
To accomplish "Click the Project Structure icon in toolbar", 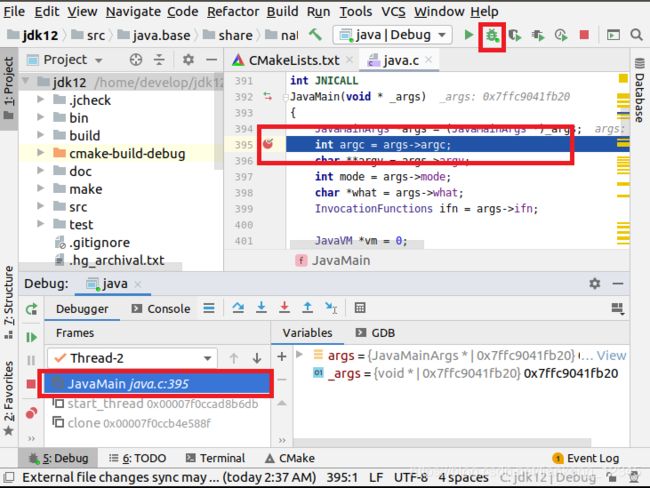I will click(x=613, y=35).
